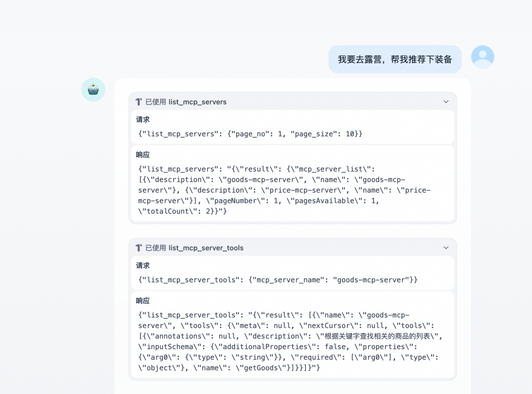Click the tool icon beside list_mcp_server_tools

139,248
